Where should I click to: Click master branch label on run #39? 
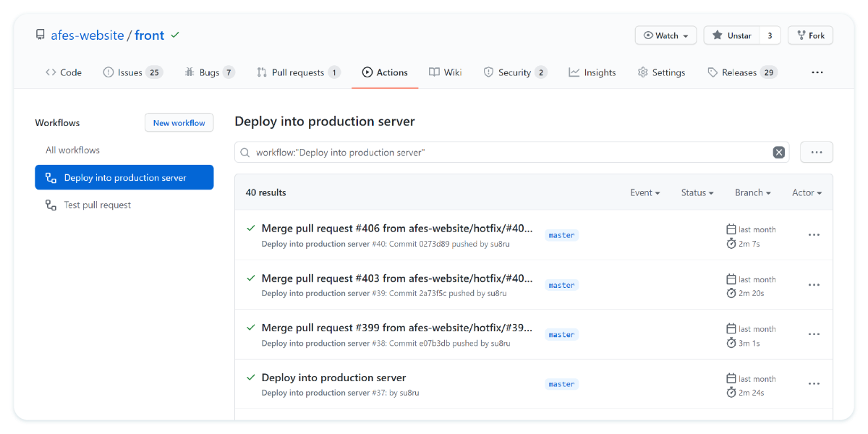[x=561, y=285]
